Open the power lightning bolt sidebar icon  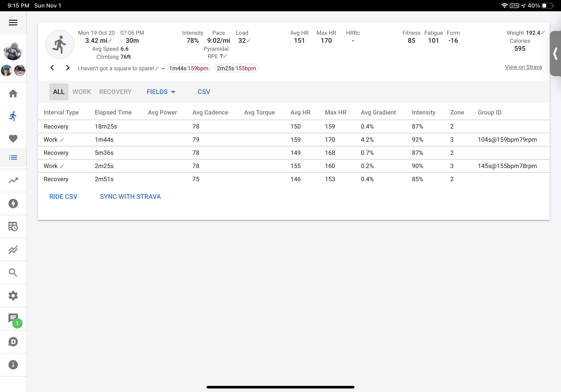pyautogui.click(x=13, y=203)
